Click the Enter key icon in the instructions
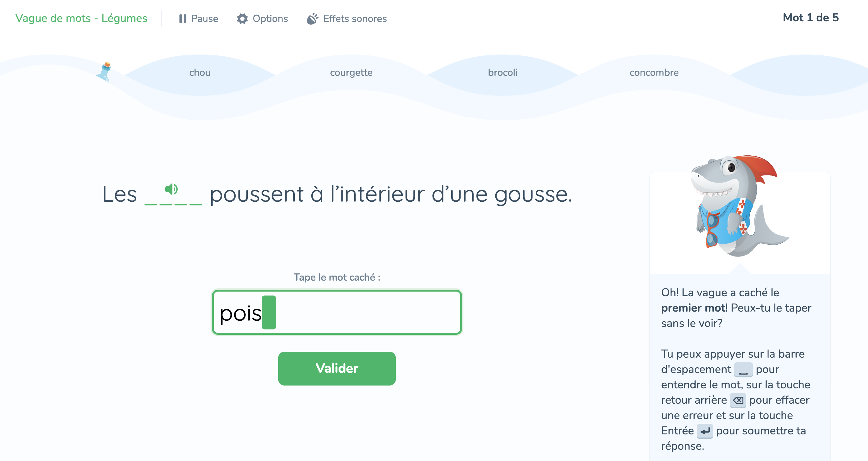Viewport: 868px width, 461px height. (x=706, y=431)
